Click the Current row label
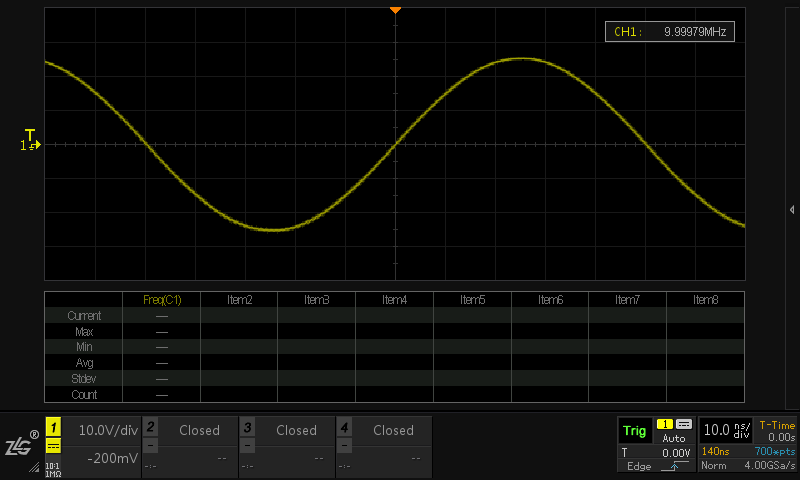The height and width of the screenshot is (480, 800). (84, 316)
